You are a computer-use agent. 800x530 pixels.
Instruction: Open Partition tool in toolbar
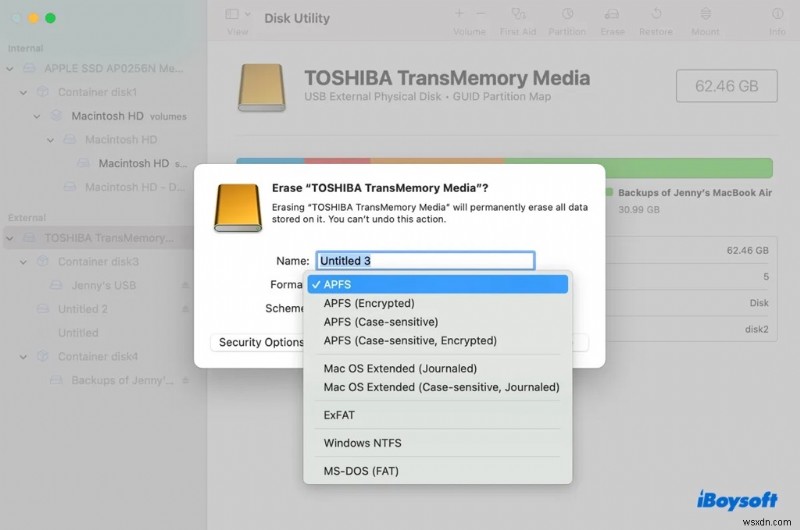tap(567, 14)
